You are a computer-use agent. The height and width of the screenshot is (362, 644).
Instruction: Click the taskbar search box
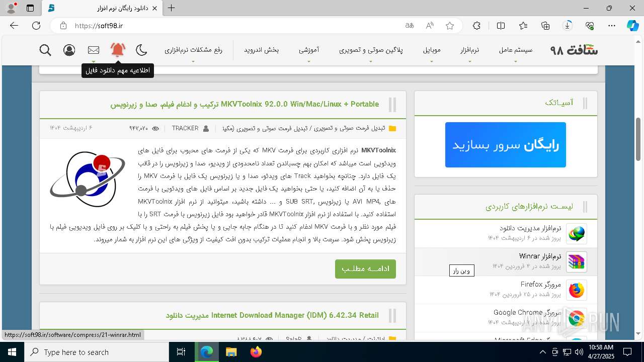[97, 352]
